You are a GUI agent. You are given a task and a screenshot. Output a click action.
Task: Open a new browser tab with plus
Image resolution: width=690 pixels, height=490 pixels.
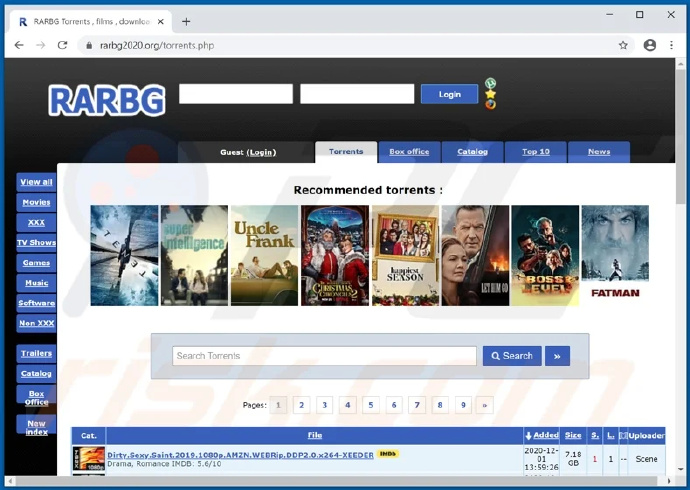click(186, 21)
